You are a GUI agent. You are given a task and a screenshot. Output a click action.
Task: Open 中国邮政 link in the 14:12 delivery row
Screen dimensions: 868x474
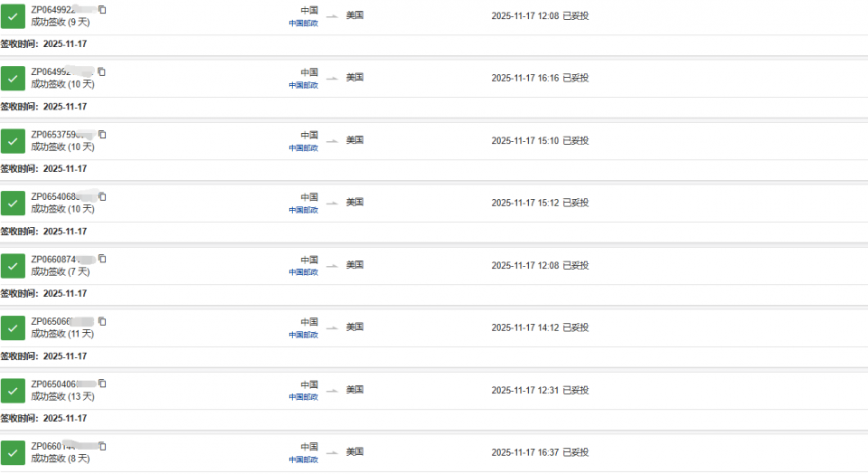click(x=303, y=335)
